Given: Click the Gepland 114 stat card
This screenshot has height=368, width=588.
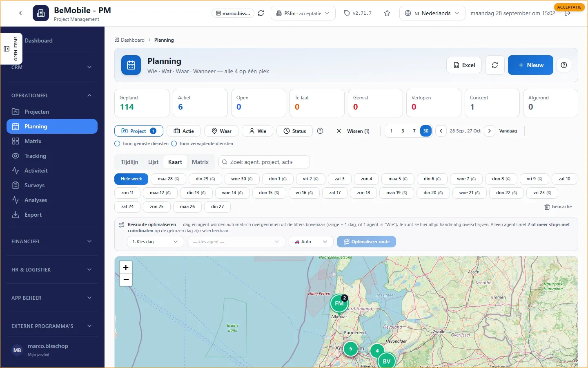Looking at the screenshot, I should point(142,103).
